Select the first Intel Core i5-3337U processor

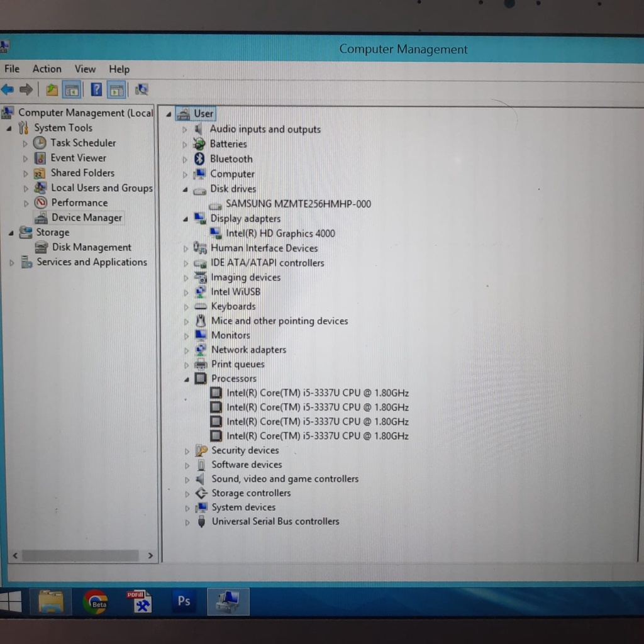click(x=318, y=393)
